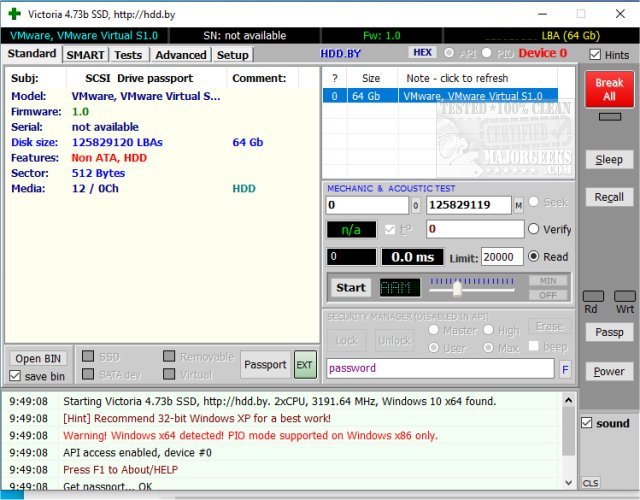Toggle the sound checkbox
This screenshot has height=500, width=640.
click(x=587, y=423)
